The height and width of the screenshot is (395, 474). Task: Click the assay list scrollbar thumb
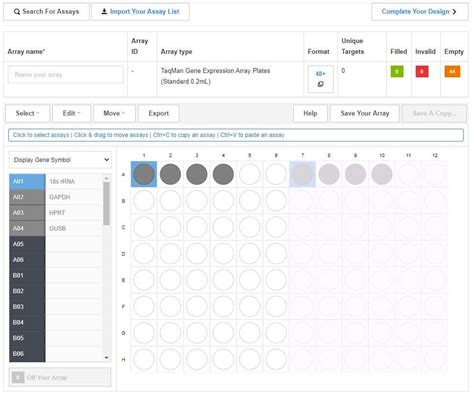(x=107, y=204)
